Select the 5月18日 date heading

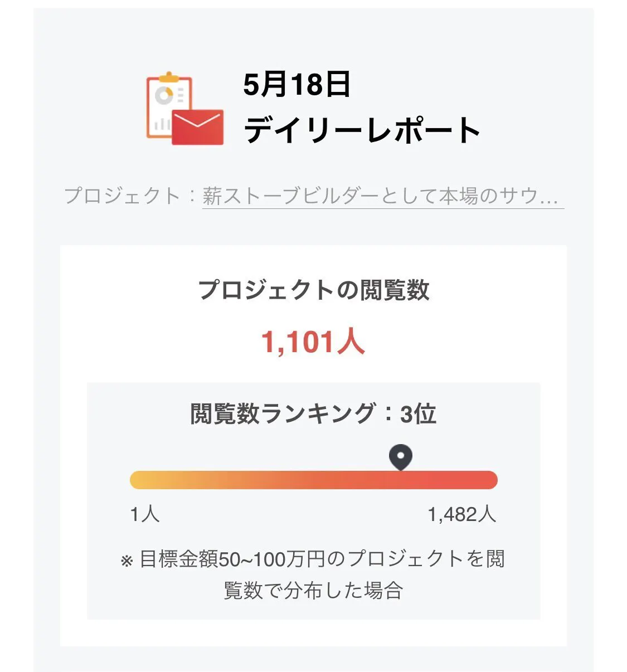pyautogui.click(x=297, y=85)
